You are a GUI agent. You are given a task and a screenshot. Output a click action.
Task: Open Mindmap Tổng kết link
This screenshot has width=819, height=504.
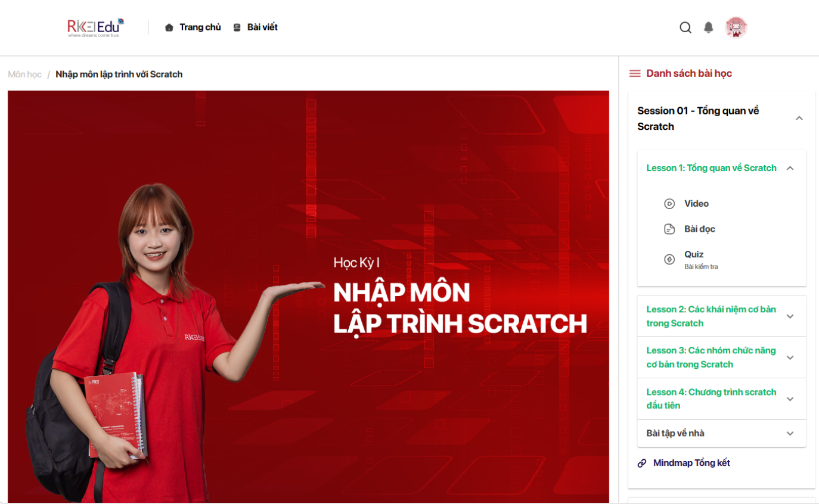coord(691,463)
